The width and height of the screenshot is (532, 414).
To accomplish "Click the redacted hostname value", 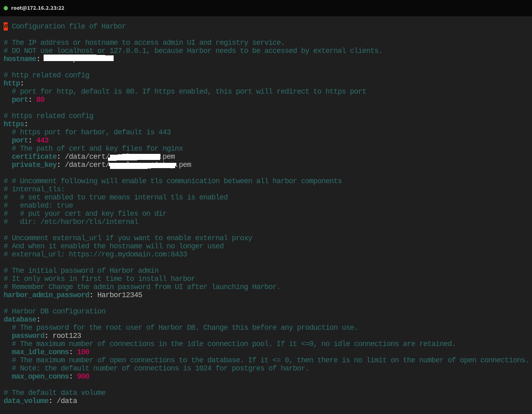I will coord(78,59).
